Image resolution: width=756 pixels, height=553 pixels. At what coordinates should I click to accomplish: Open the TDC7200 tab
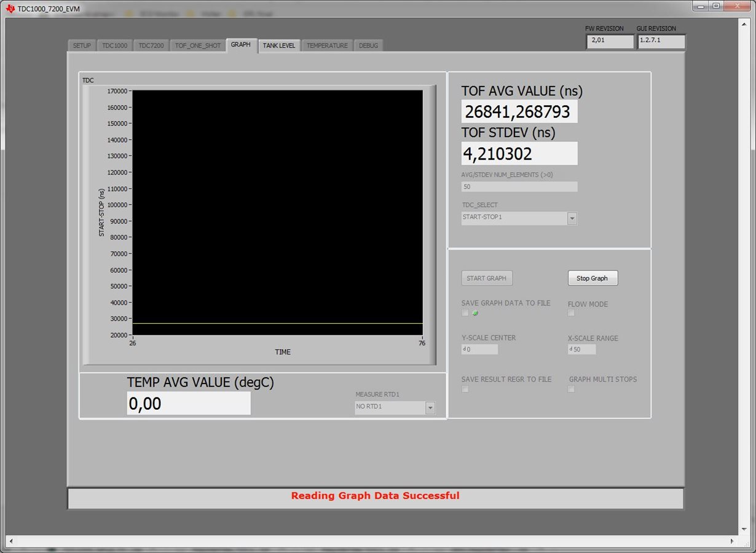point(151,45)
